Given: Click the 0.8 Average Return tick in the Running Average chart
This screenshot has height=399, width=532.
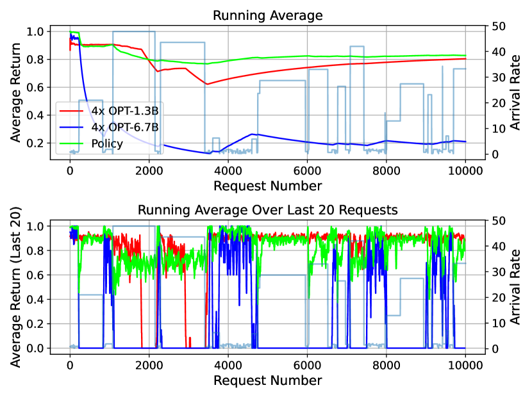Looking at the screenshot, I should click(x=35, y=60).
